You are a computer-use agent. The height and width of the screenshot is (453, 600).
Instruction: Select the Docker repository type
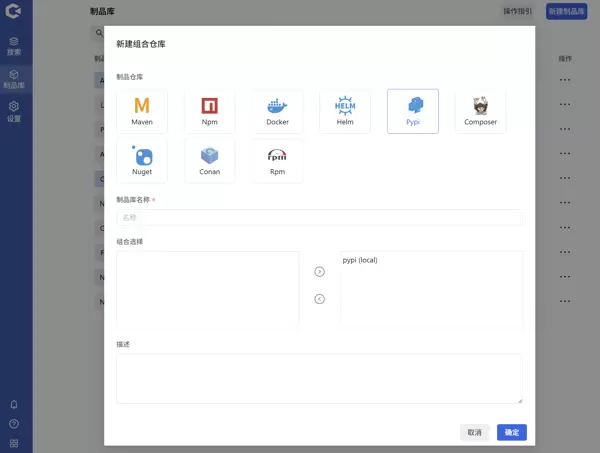pos(277,111)
